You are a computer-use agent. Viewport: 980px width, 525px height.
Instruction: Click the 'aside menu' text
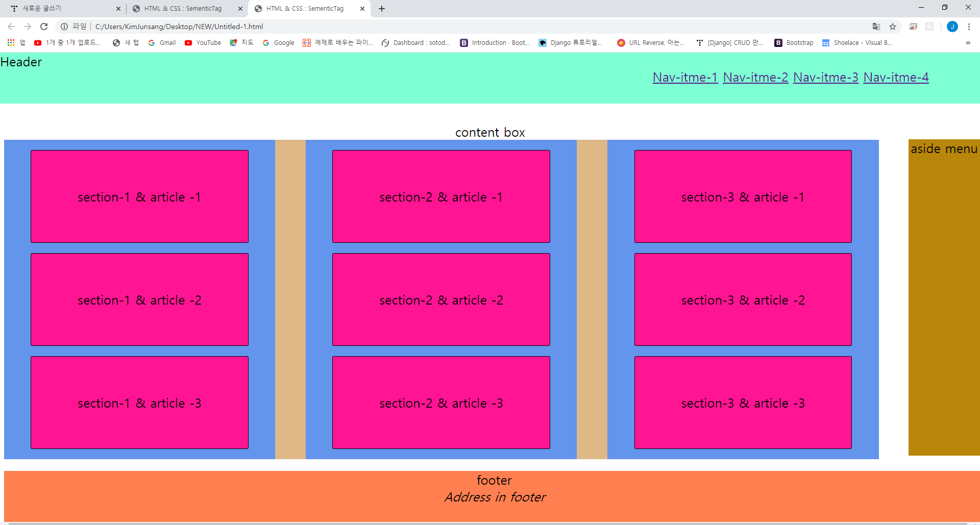click(944, 149)
